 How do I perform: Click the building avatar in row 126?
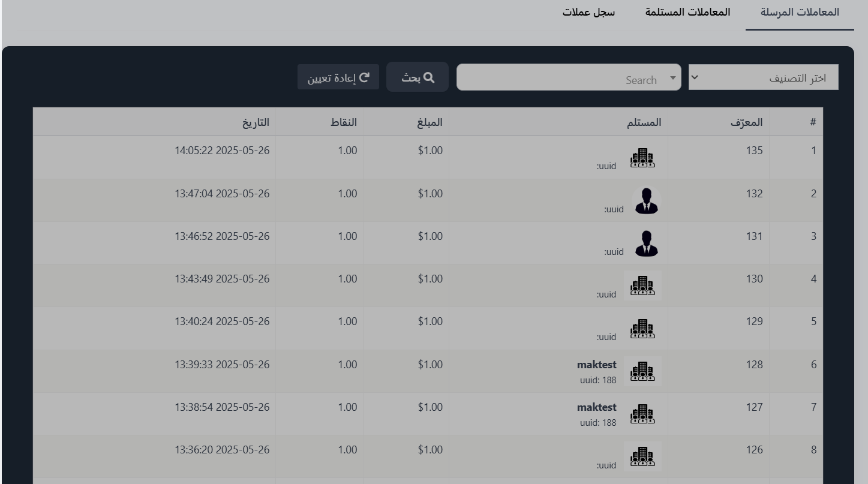click(x=642, y=456)
